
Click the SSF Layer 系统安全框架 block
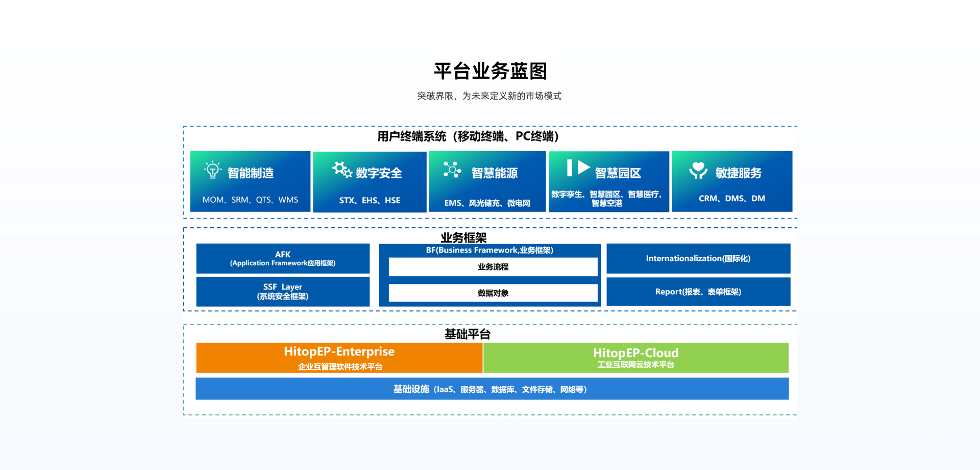[283, 292]
